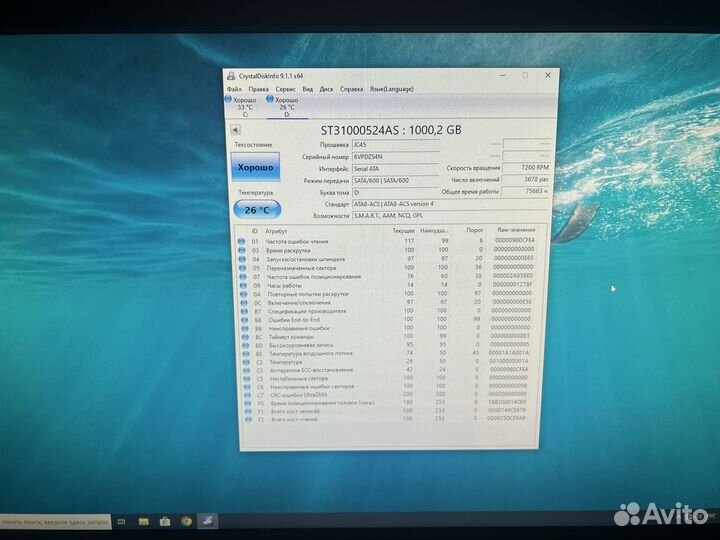Image resolution: width=720 pixels, height=540 pixels.
Task: Select raw value 00000980CFE4 of attribute 01
Action: pyautogui.click(x=515, y=240)
